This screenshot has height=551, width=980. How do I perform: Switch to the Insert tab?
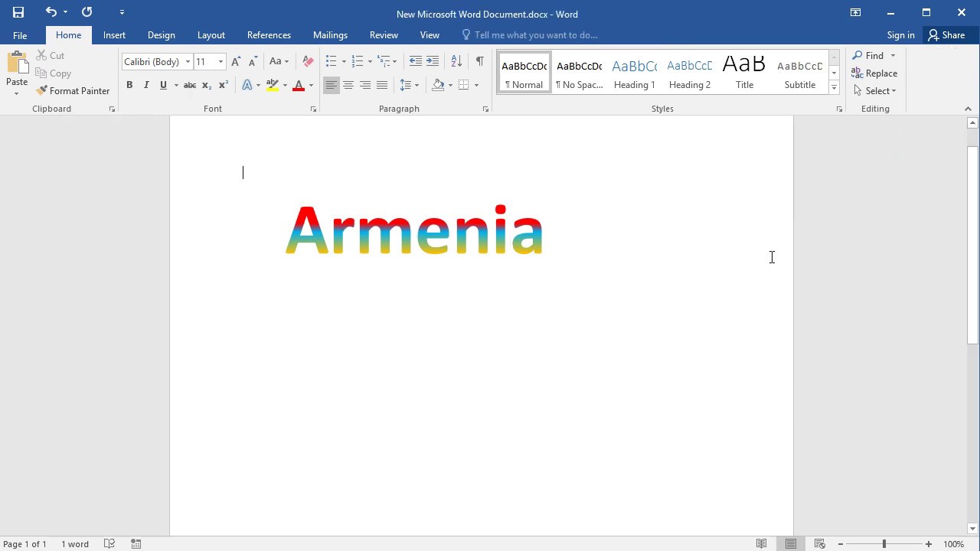coord(115,35)
